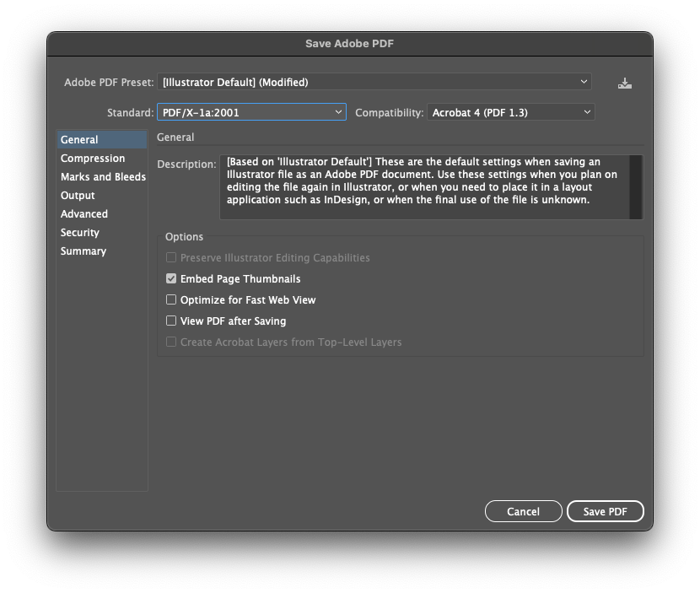Click Create Acrobat Layers from Top-Level Layers checkbox
The width and height of the screenshot is (700, 593).
[171, 342]
